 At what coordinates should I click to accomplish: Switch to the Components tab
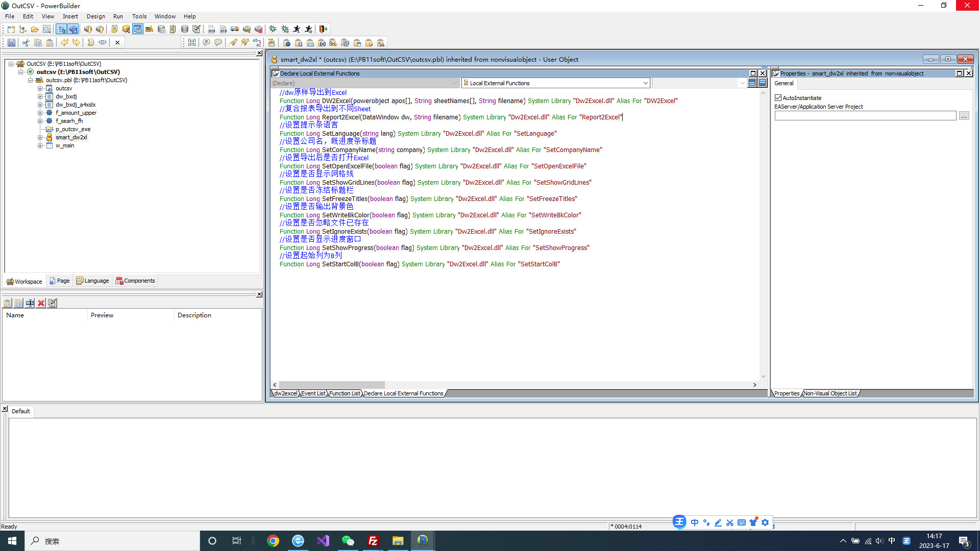tap(135, 281)
